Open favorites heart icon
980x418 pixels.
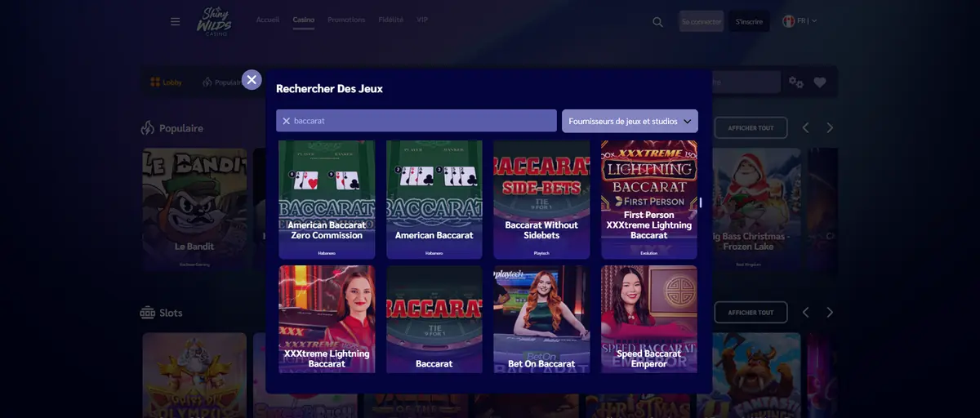coord(820,82)
